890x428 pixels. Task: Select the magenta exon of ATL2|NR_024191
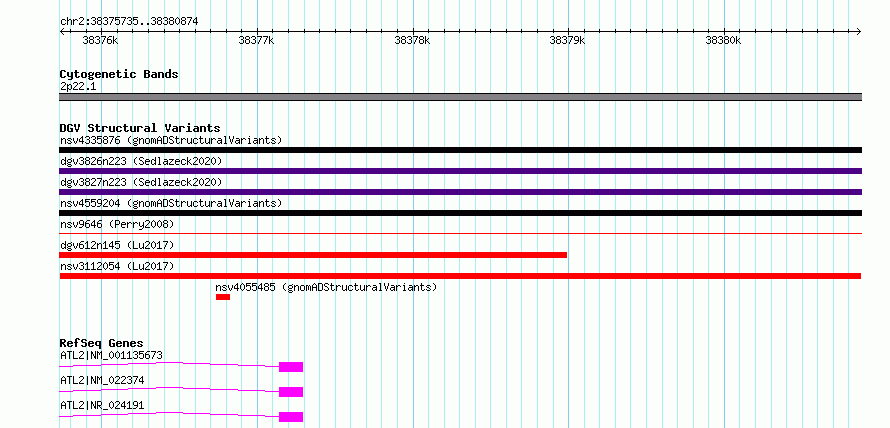pyautogui.click(x=291, y=417)
